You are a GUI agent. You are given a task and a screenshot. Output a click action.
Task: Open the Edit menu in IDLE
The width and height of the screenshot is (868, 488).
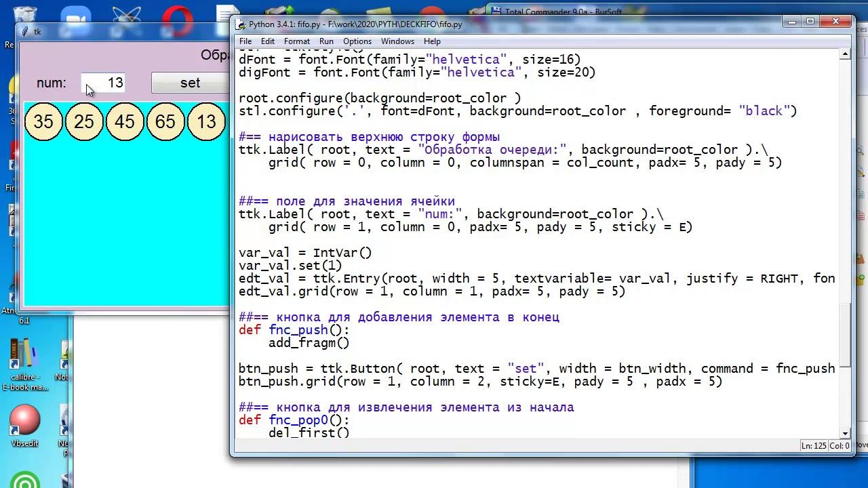point(268,41)
